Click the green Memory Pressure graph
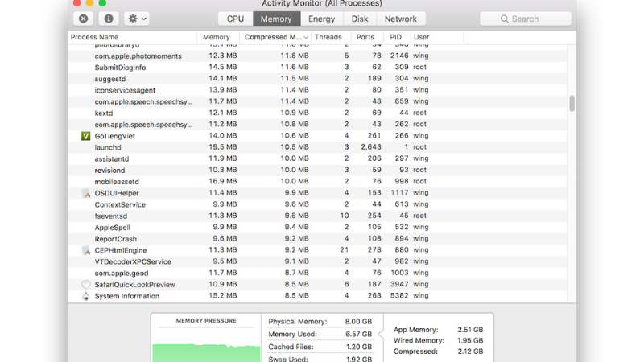 click(x=206, y=352)
